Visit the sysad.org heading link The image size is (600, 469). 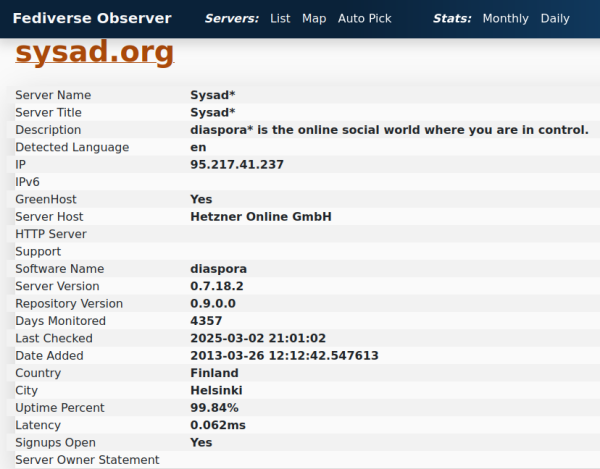coord(95,52)
